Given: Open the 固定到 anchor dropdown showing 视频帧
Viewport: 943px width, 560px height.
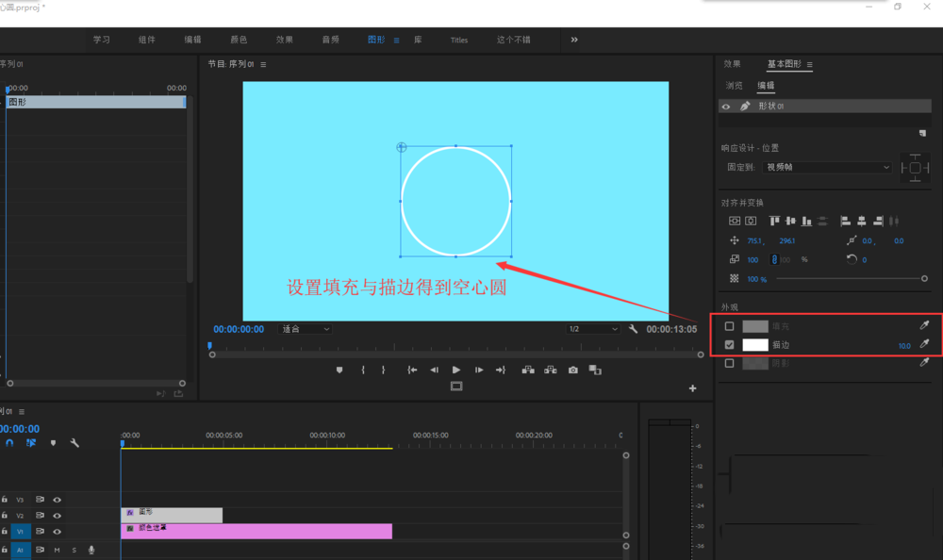Looking at the screenshot, I should point(825,167).
